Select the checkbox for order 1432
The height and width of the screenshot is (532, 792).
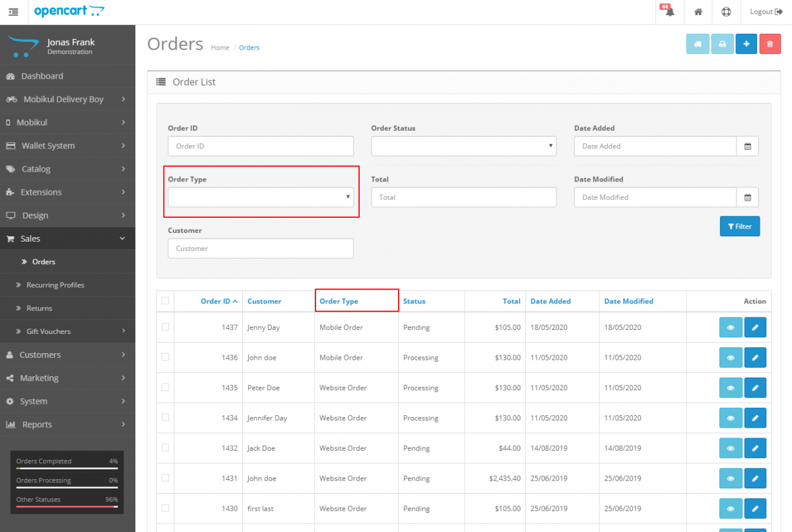click(x=165, y=448)
